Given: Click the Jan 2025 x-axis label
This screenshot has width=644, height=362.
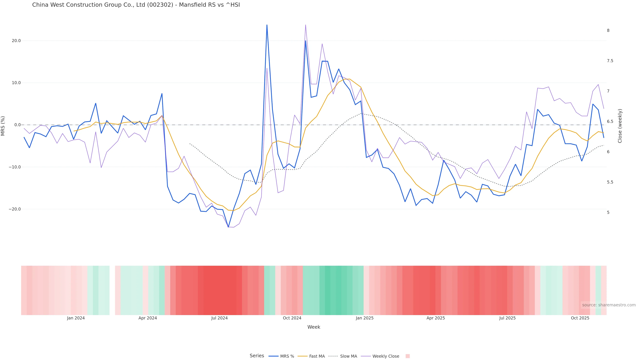Looking at the screenshot, I should (364, 318).
